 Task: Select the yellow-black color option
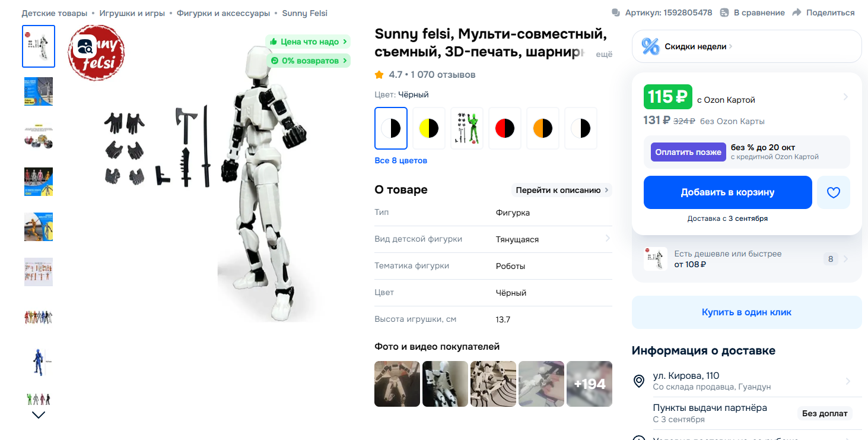429,128
